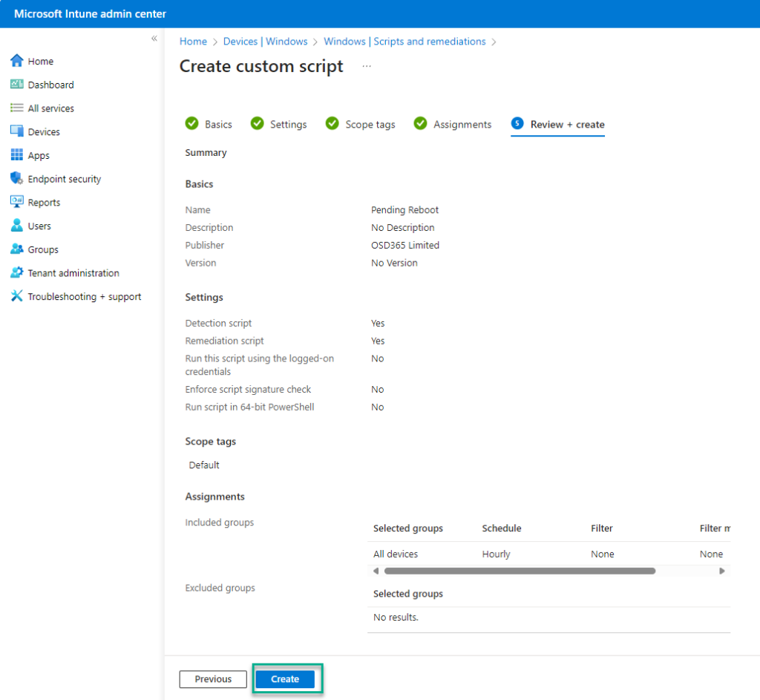Click the Troubleshooting + support tools icon
The width and height of the screenshot is (760, 700).
coord(16,296)
